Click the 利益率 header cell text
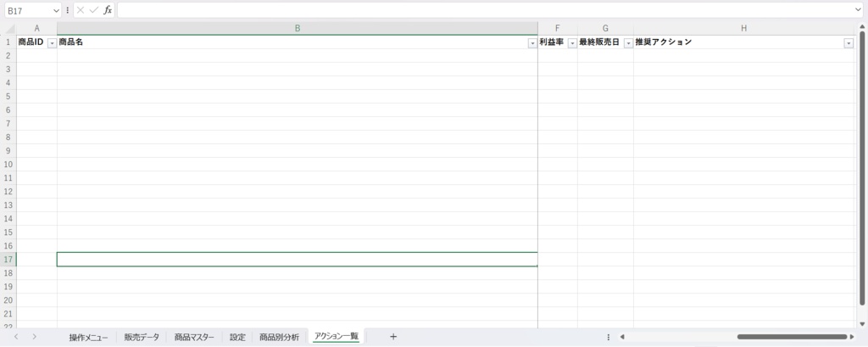 (551, 42)
